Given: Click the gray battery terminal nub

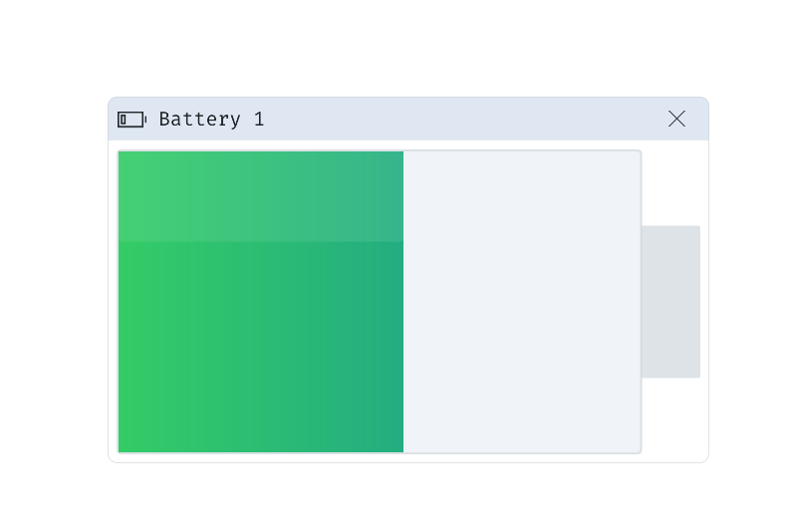Looking at the screenshot, I should [x=669, y=302].
